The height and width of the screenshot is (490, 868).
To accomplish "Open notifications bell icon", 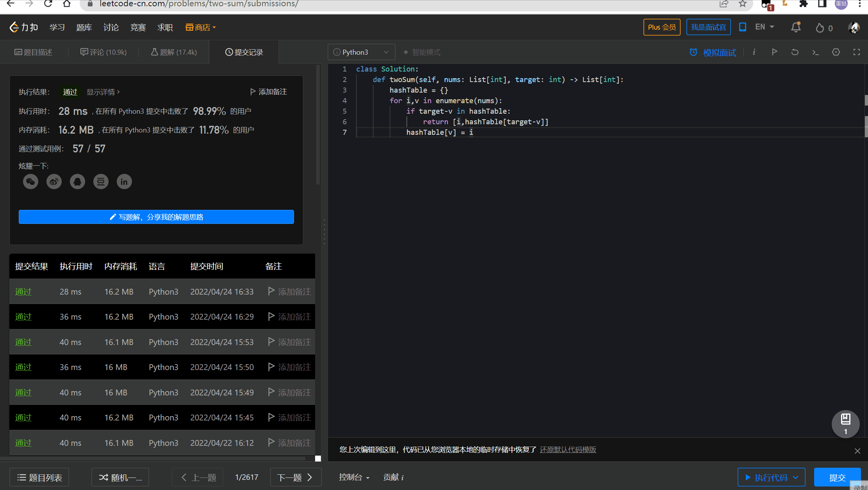I will pos(795,27).
